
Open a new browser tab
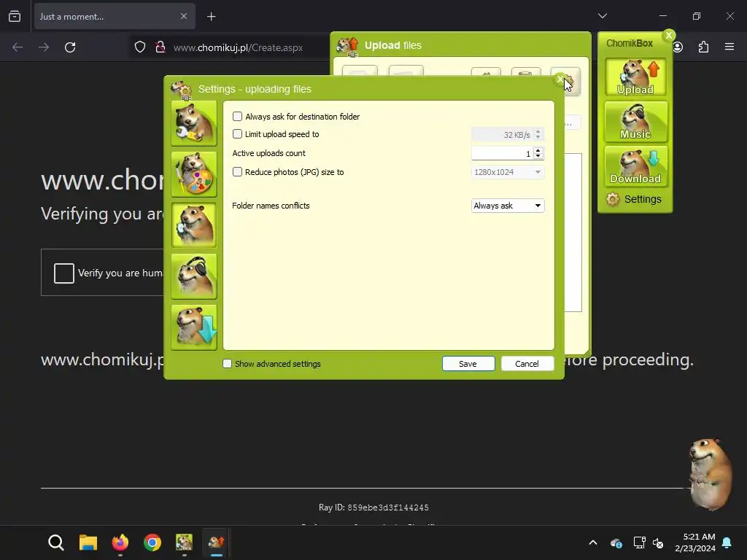click(212, 17)
